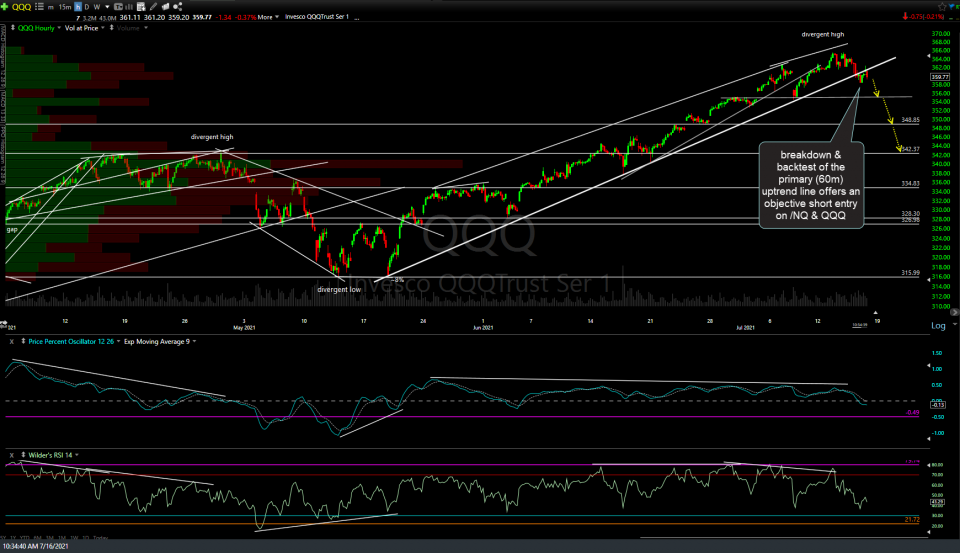Click the 21.72 RSI level label
The height and width of the screenshot is (553, 960).
(x=912, y=520)
